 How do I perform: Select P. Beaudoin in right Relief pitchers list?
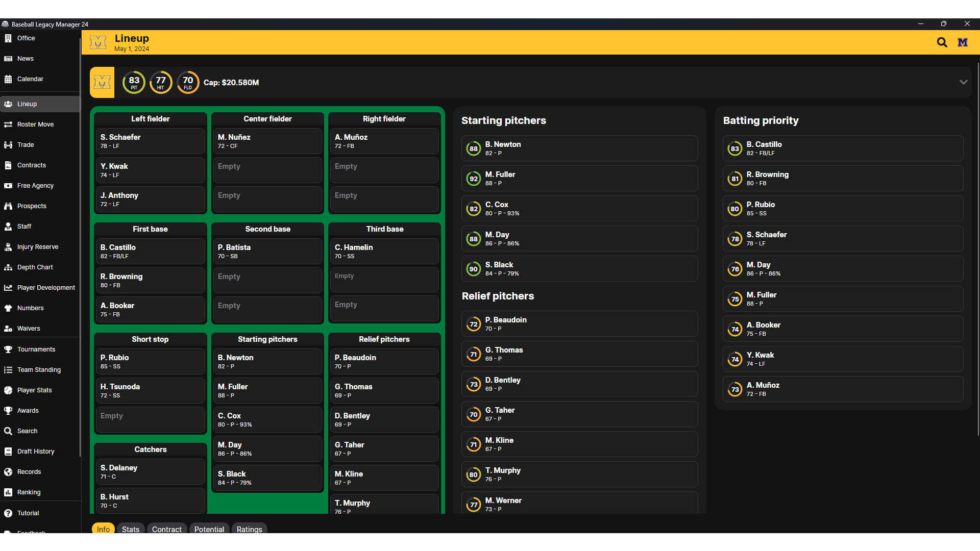(x=580, y=324)
